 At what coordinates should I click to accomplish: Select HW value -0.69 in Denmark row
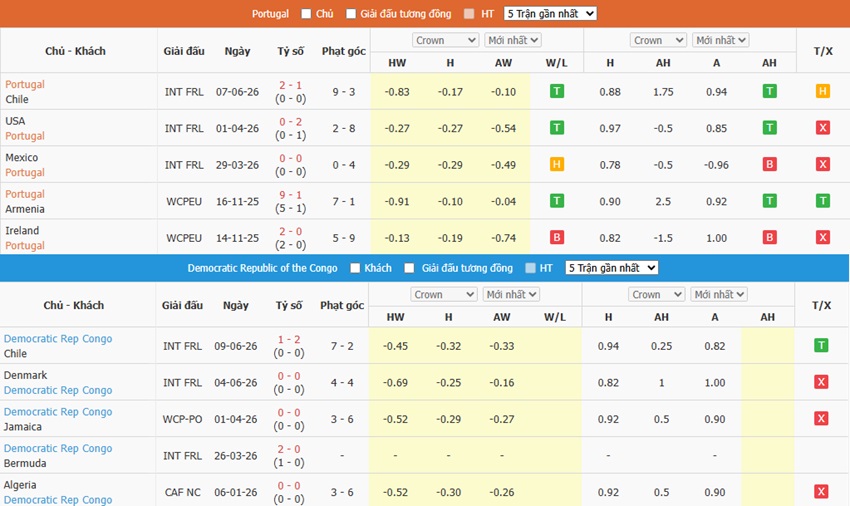pos(395,383)
